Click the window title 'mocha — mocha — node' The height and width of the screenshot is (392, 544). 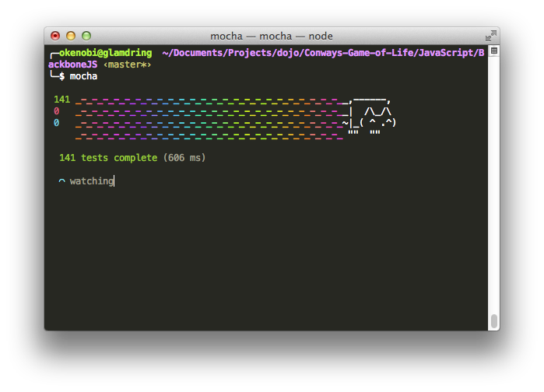[272, 36]
